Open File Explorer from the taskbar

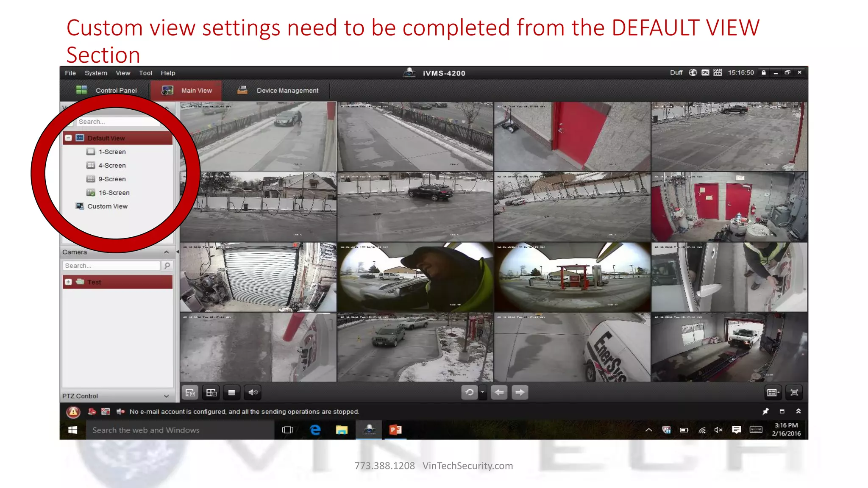[x=342, y=430]
